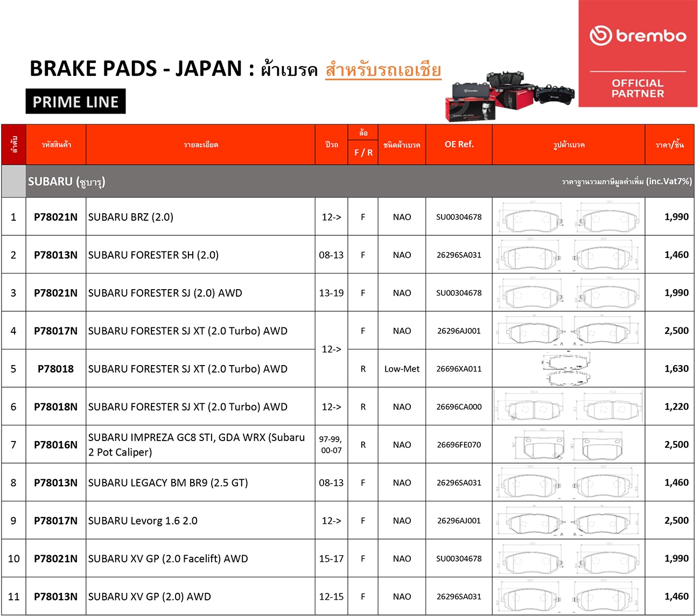The height and width of the screenshot is (616, 700).
Task: Click brake pad diagram in row 4 P78017N
Action: click(x=569, y=331)
